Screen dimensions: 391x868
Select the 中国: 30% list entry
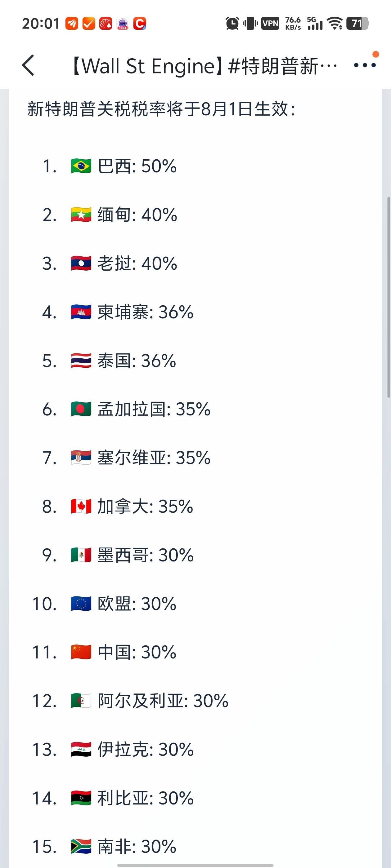137,652
